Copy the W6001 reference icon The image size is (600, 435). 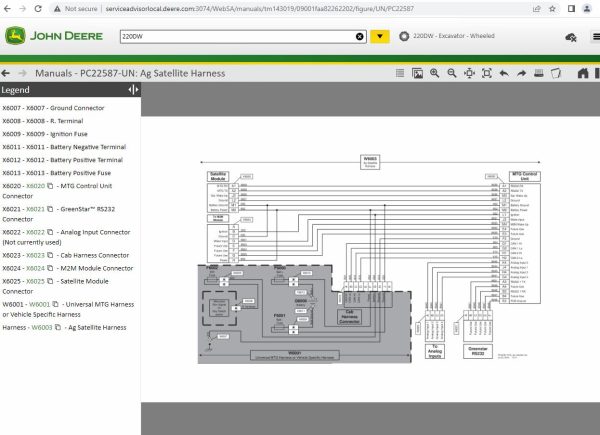pyautogui.click(x=55, y=305)
